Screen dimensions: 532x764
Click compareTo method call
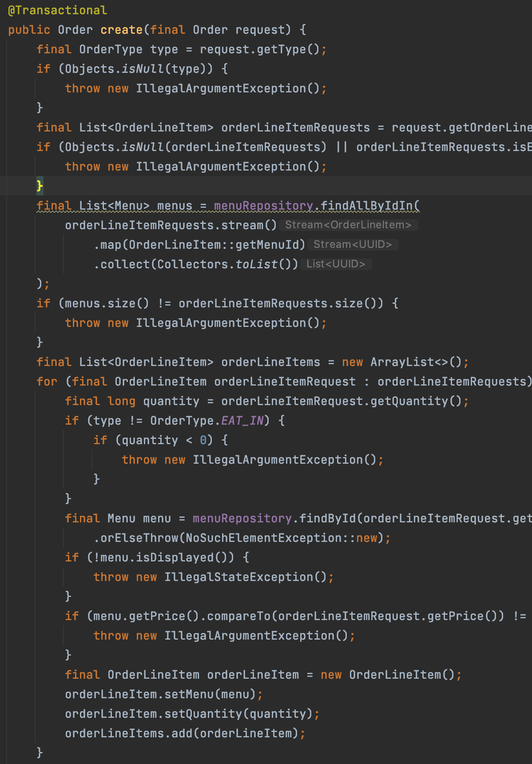click(238, 616)
